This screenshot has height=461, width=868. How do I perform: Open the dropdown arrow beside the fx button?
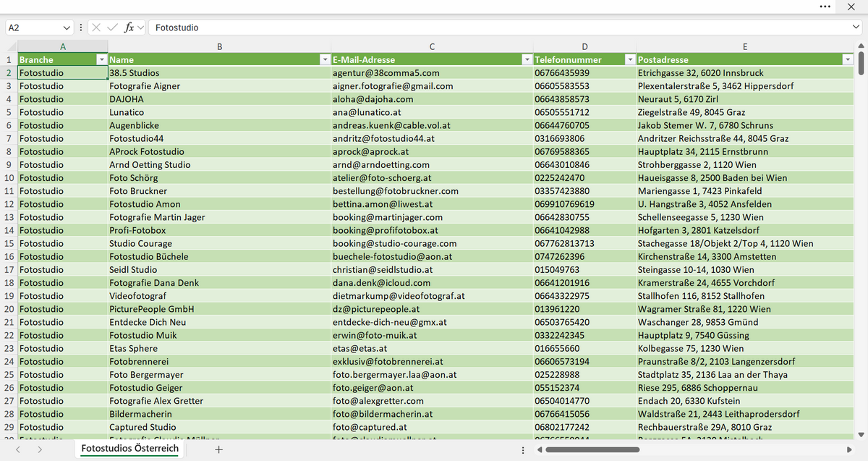[x=140, y=28]
